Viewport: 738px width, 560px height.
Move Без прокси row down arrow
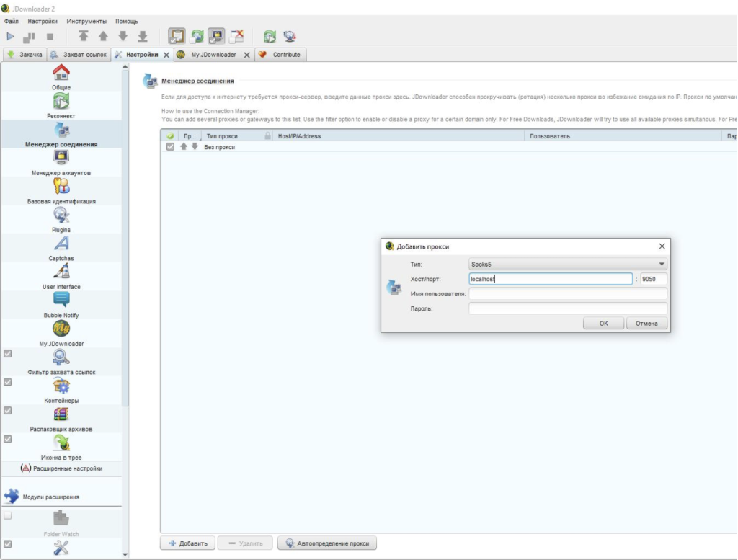click(195, 147)
